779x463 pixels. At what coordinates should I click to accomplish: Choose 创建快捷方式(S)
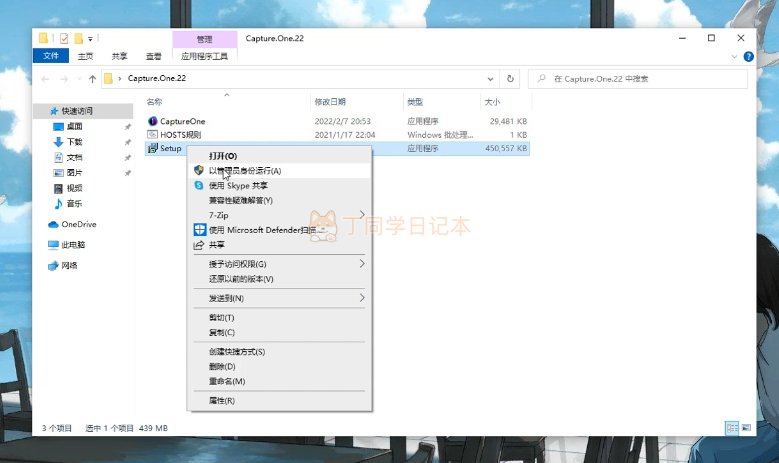click(279, 352)
